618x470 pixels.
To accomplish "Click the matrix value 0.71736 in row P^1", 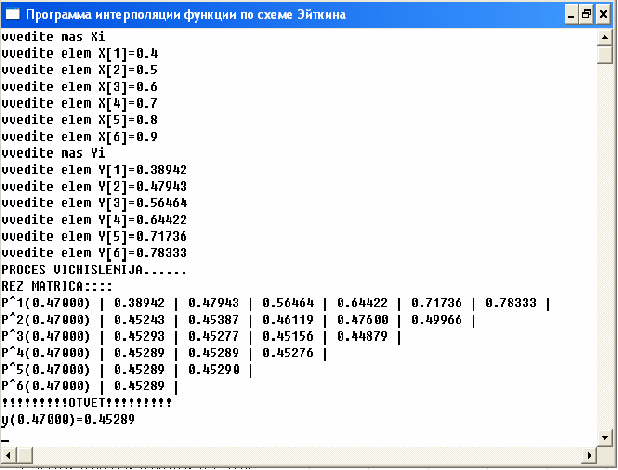I will [x=436, y=303].
